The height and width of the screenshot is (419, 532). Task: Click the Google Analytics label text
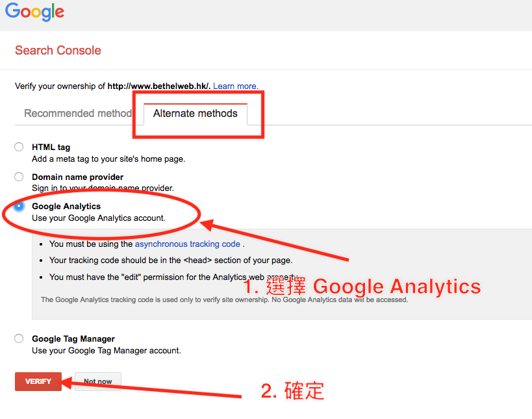66,207
